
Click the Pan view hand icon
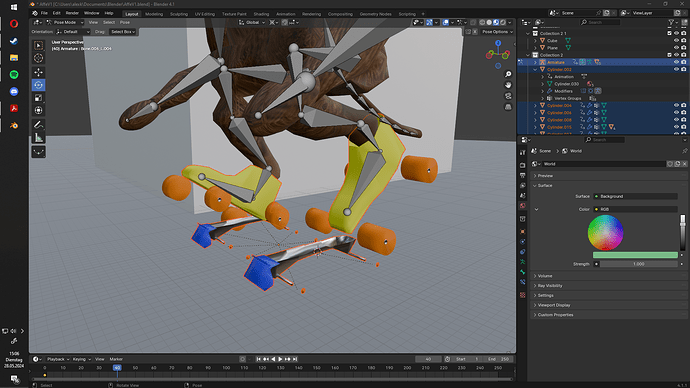click(508, 85)
